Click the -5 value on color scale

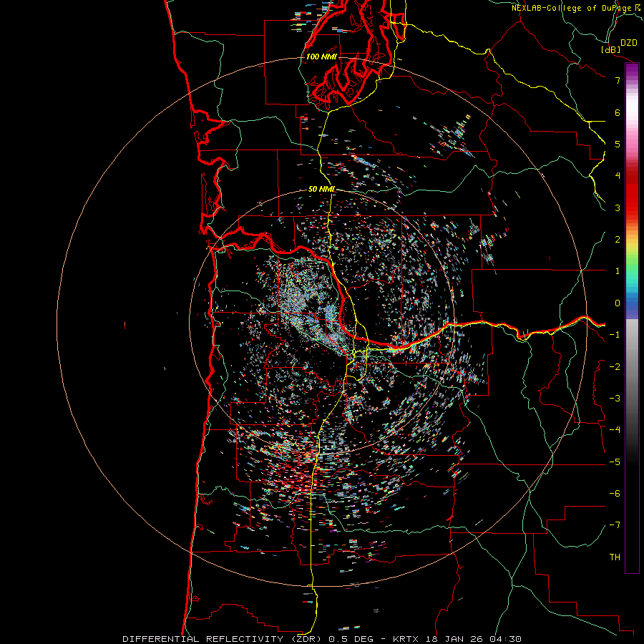(x=615, y=462)
